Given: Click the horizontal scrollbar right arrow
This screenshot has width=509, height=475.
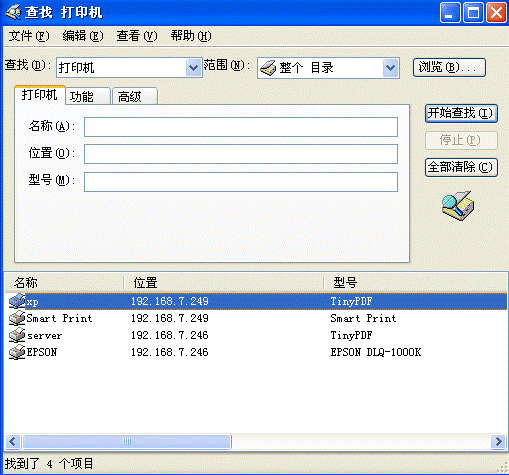Looking at the screenshot, I should point(498,442).
